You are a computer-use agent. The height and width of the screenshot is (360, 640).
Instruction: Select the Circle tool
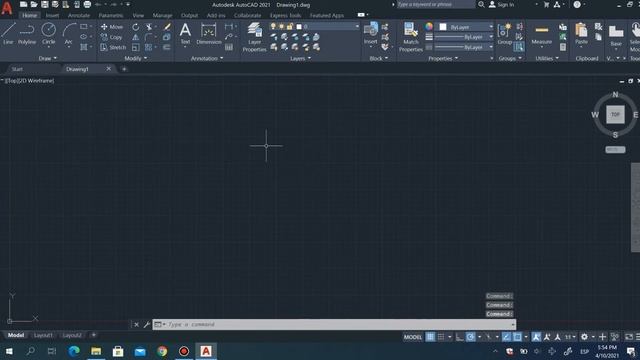tap(49, 33)
